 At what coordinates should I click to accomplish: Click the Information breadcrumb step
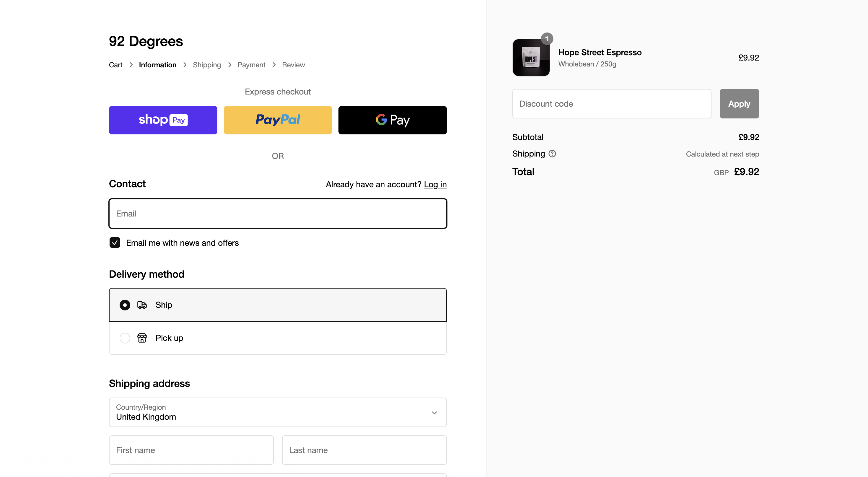[157, 65]
